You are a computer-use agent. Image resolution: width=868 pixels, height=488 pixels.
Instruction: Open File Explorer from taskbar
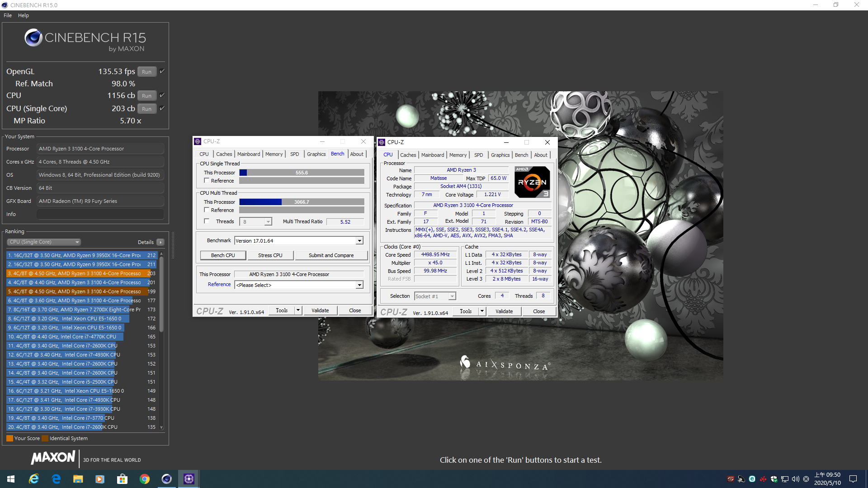78,479
